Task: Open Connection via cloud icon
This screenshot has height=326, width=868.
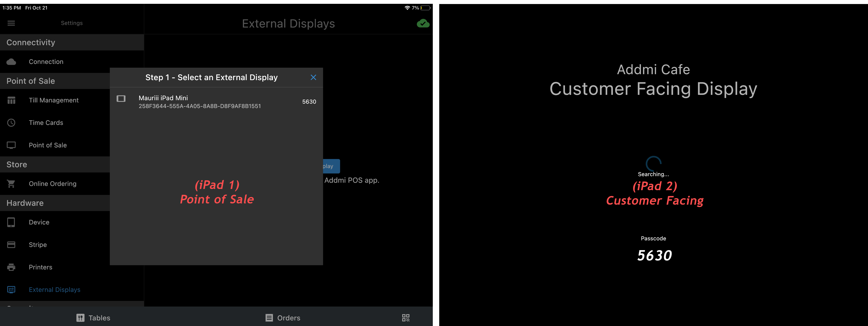Action: pos(11,62)
